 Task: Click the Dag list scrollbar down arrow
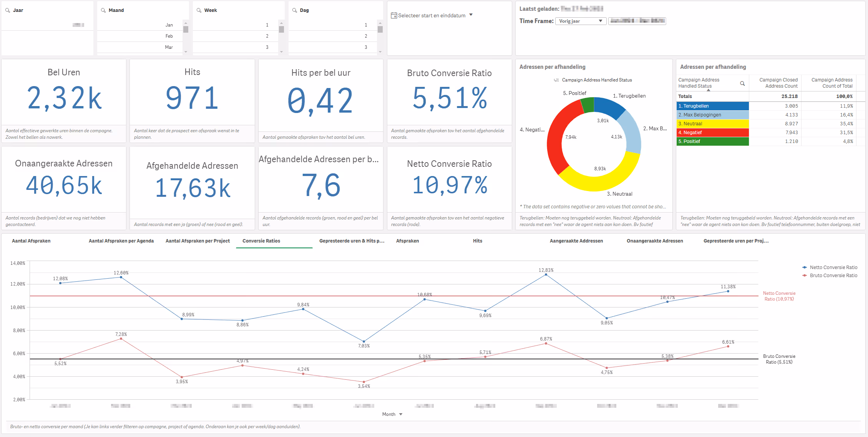(380, 52)
